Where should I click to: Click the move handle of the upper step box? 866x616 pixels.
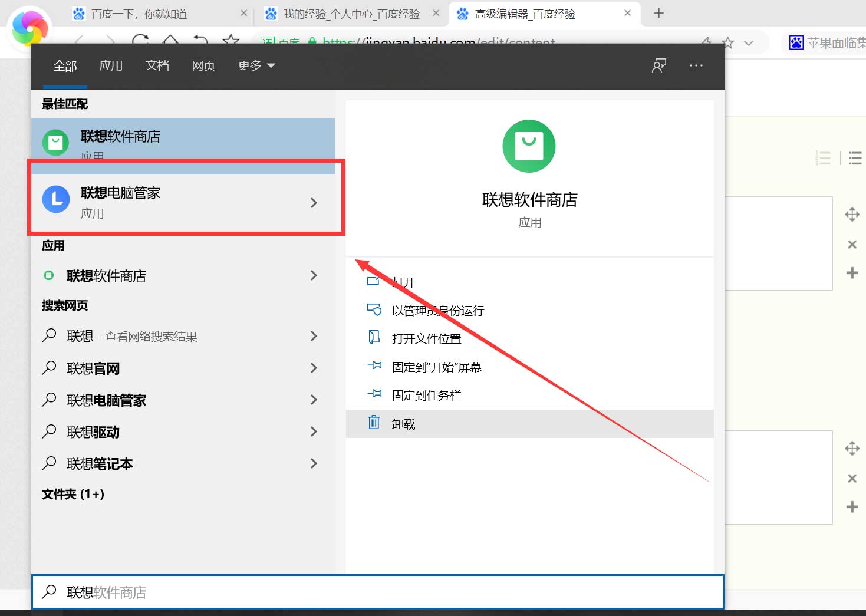(x=852, y=215)
